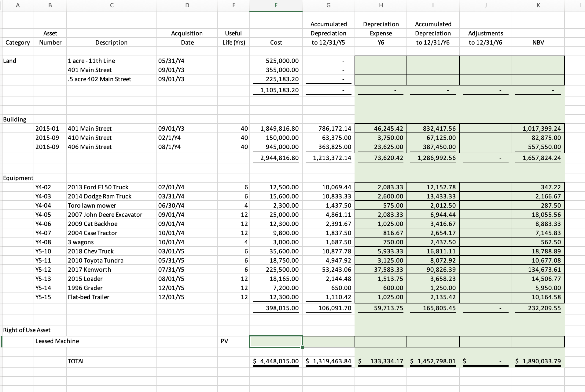Click building NBV '1,017,399.24'
The image size is (585, 392).
[538, 129]
